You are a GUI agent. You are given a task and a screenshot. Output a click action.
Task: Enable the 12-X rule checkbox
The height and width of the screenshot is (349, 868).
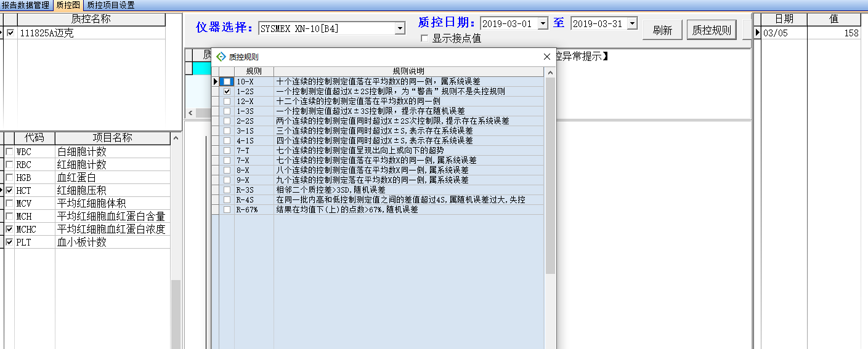(227, 101)
